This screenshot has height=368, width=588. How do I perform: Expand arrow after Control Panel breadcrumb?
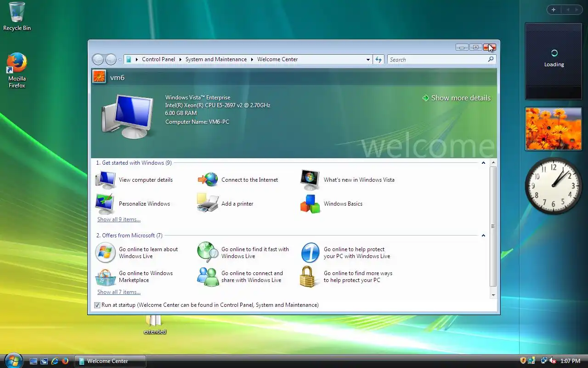click(x=180, y=59)
